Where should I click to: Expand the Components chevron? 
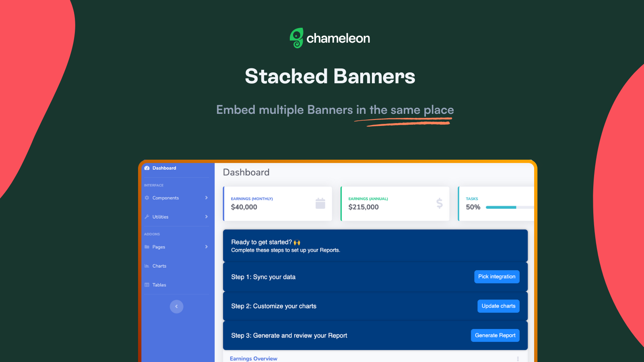tap(206, 198)
